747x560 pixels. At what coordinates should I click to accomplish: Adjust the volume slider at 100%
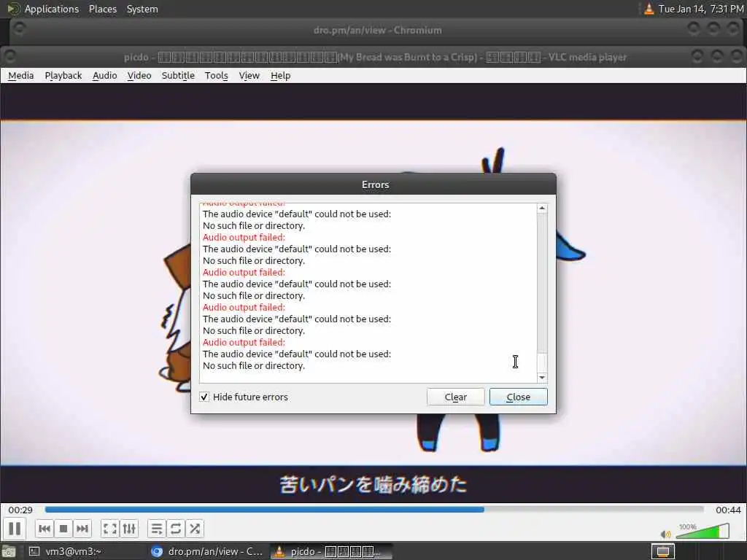[x=703, y=531]
